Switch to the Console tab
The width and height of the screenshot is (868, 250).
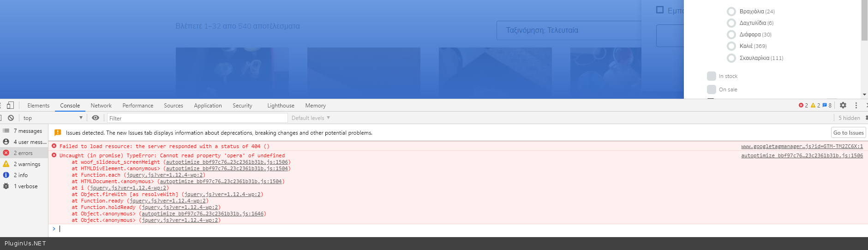70,106
